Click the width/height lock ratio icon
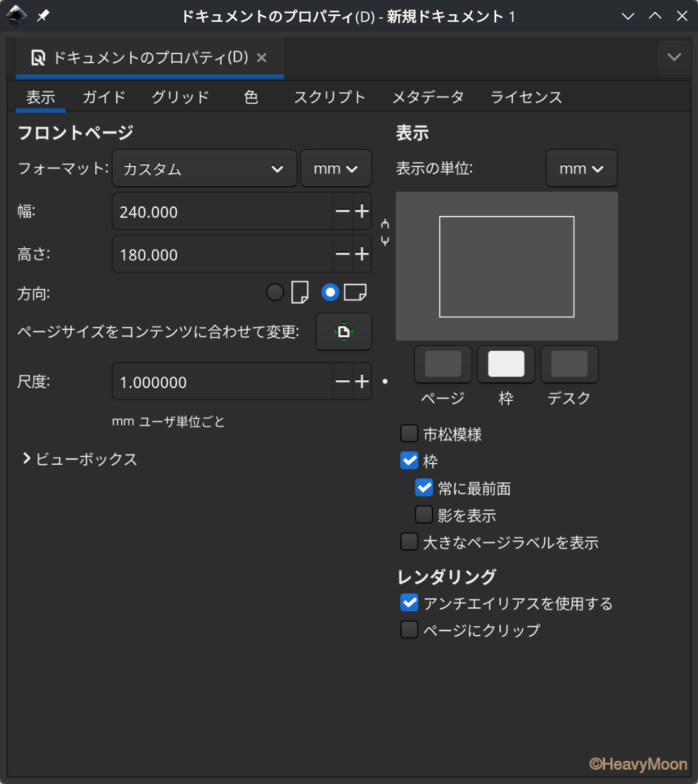The image size is (698, 784). click(x=385, y=233)
